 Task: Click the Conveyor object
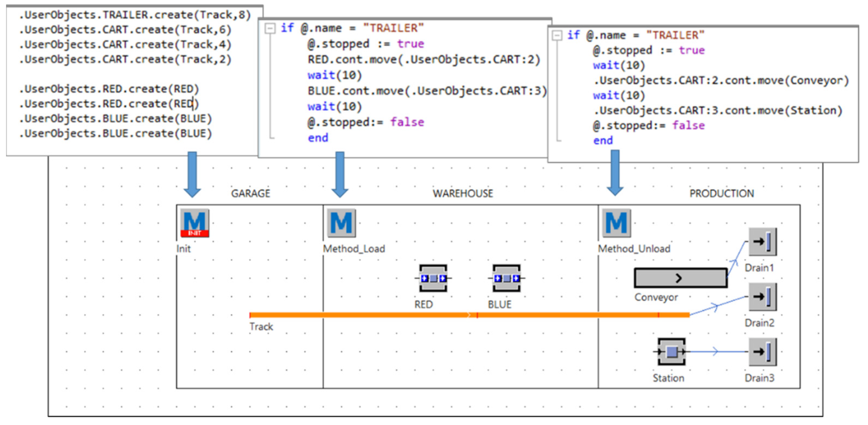click(680, 278)
